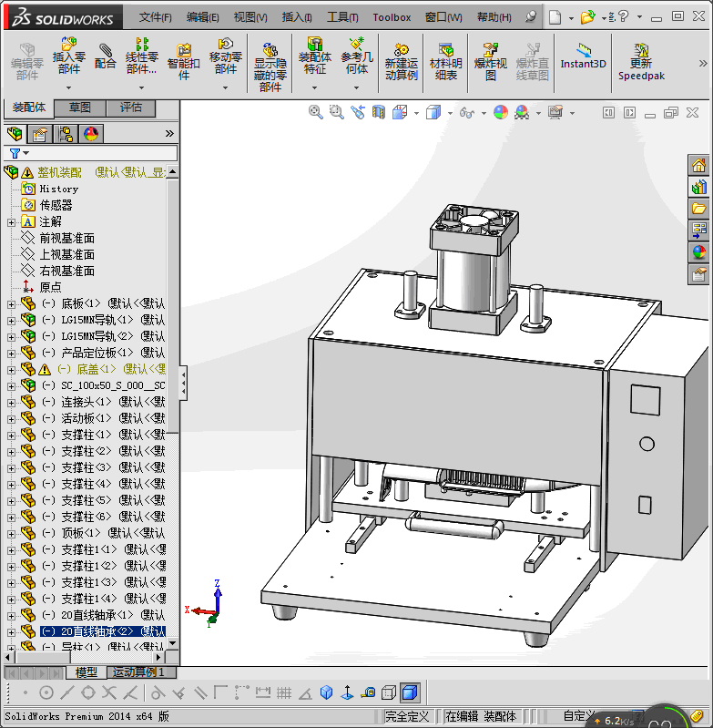Open the 视图(V) menu

[x=250, y=17]
